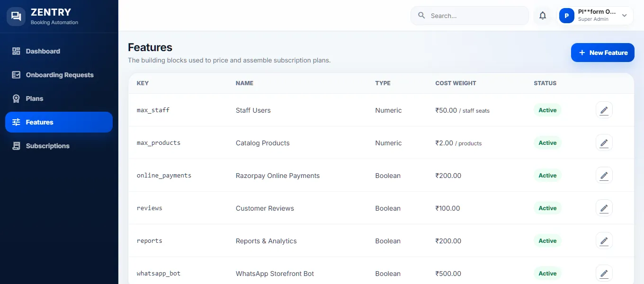644x284 pixels.
Task: Click the NAME column header
Action: coord(244,83)
